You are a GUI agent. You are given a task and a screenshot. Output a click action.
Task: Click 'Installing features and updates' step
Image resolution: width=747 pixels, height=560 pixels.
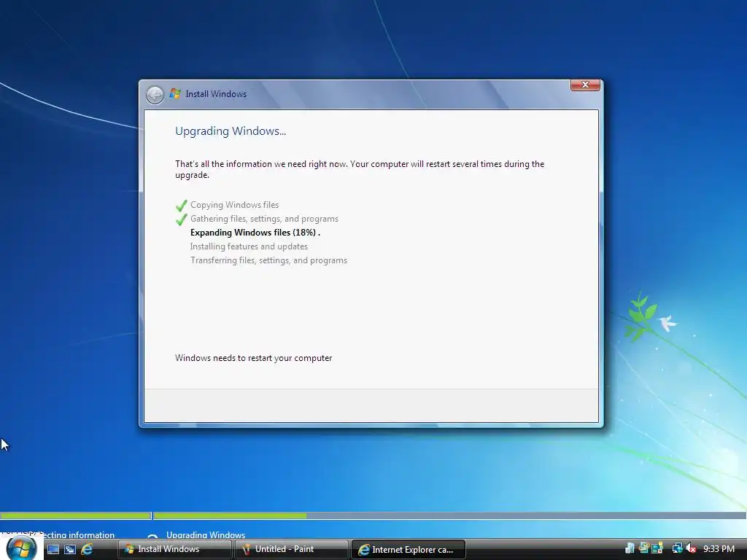click(249, 246)
